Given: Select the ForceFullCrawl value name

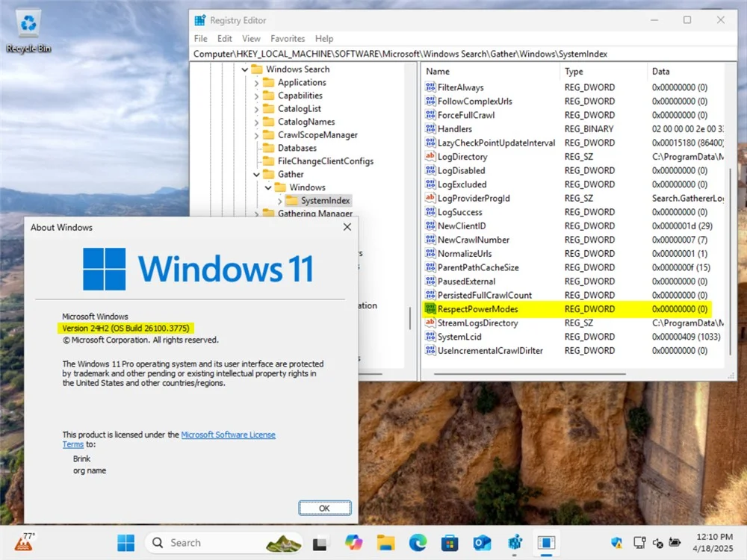Looking at the screenshot, I should coord(466,115).
